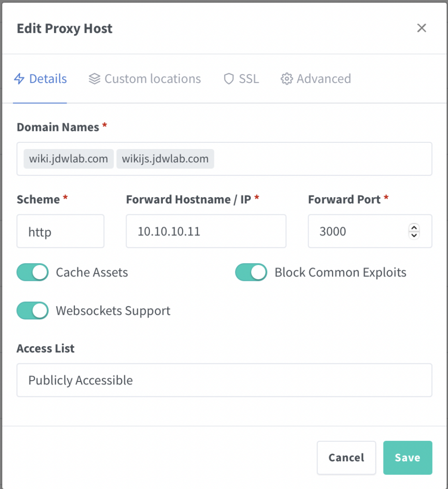Viewport: 448px width, 489px height.
Task: Click the gear icon beside Advanced
Action: [x=287, y=79]
